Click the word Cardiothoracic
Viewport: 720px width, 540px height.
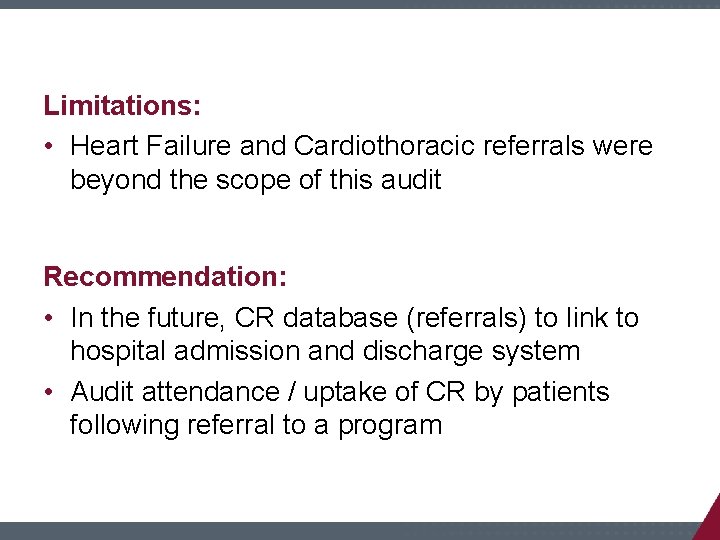click(384, 146)
